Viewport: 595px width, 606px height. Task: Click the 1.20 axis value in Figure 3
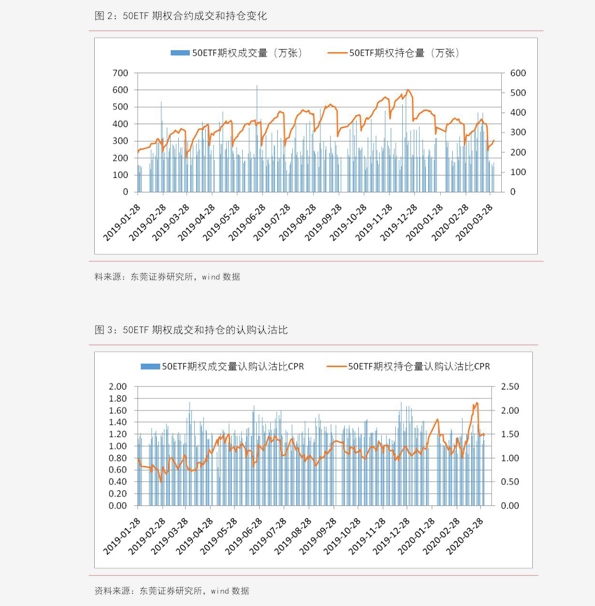[x=118, y=434]
